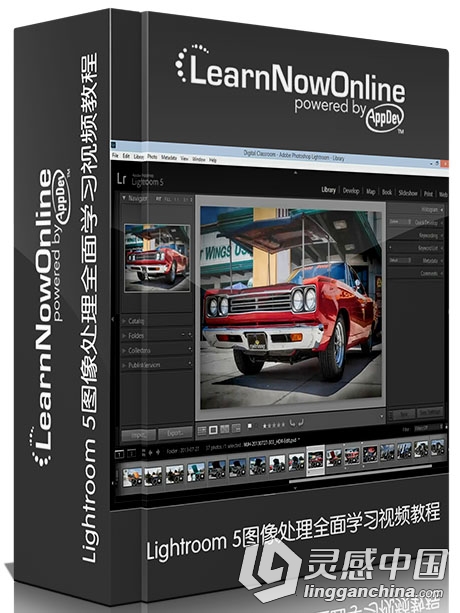Switch to the Develop module
The width and height of the screenshot is (460, 613).
[x=351, y=190]
